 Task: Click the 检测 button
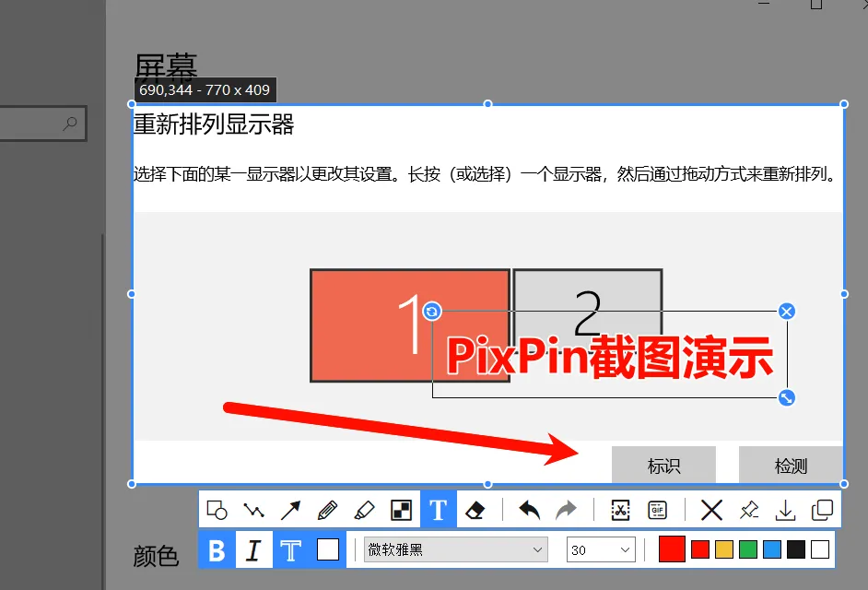790,465
